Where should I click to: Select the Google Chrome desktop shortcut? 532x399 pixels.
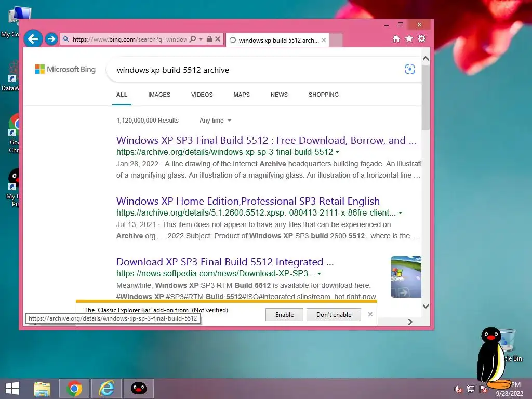pyautogui.click(x=13, y=134)
